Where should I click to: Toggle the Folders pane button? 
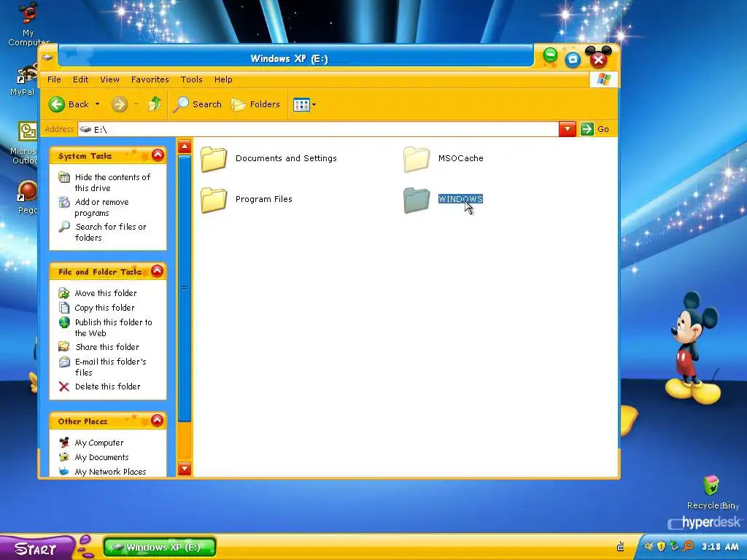tap(255, 104)
